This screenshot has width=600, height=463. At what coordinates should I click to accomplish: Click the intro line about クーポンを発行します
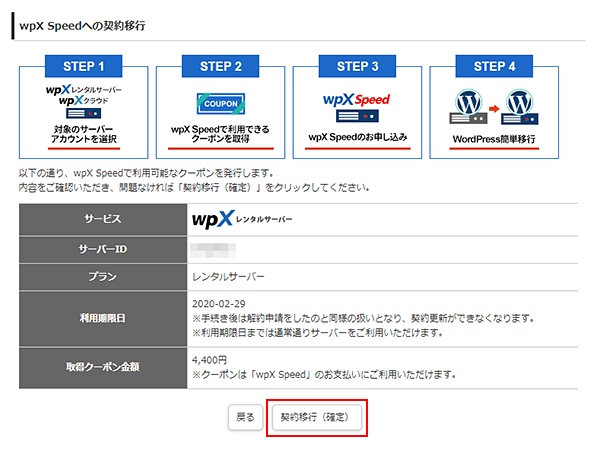pyautogui.click(x=146, y=173)
